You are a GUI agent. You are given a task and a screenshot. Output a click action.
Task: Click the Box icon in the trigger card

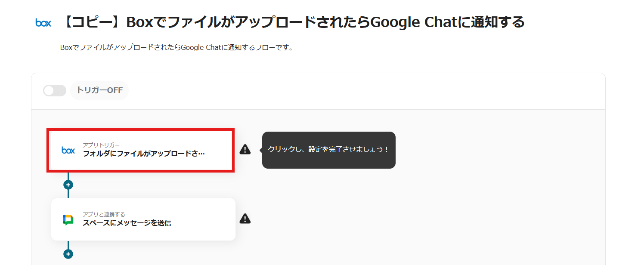pos(68,150)
